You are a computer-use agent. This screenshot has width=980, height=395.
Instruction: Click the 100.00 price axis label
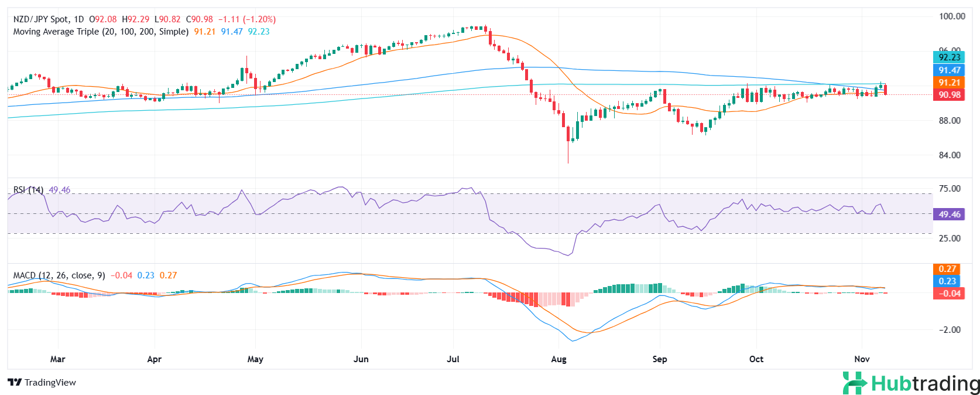[x=952, y=16]
